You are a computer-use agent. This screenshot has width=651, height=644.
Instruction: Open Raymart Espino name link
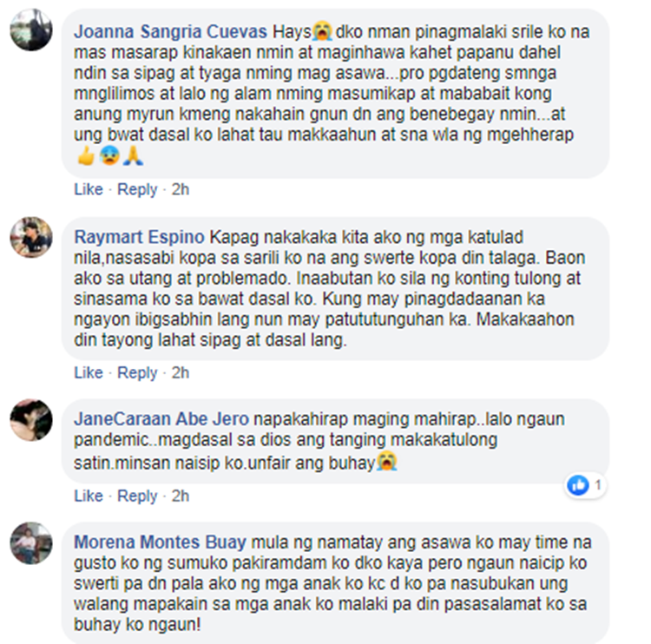click(x=139, y=238)
